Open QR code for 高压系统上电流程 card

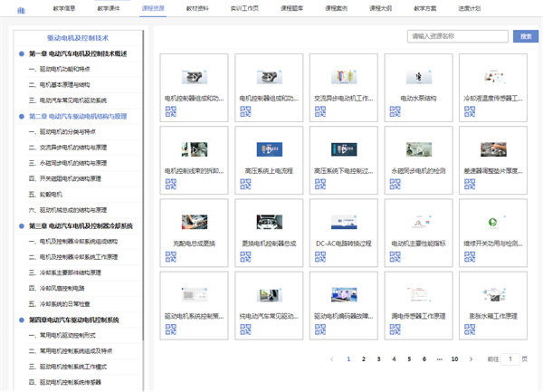pyautogui.click(x=245, y=184)
